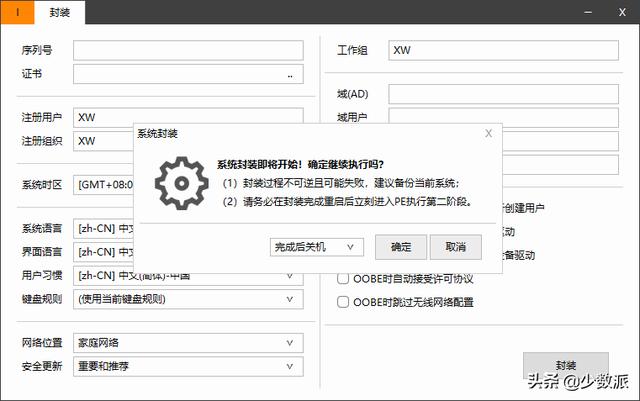Open the 安全更新 dropdown
This screenshot has width=640, height=401.
tap(188, 366)
